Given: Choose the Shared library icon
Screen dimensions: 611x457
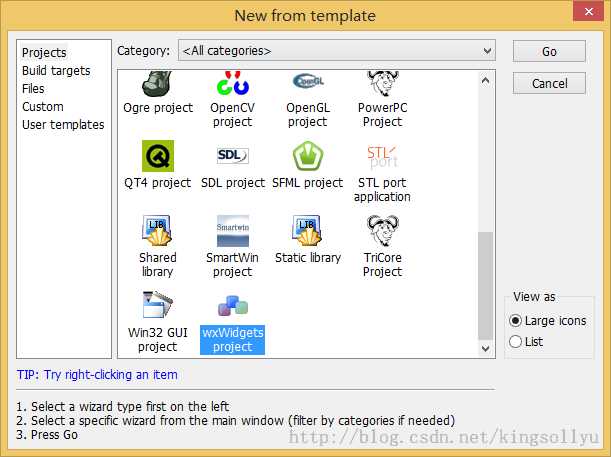Looking at the screenshot, I should (157, 231).
